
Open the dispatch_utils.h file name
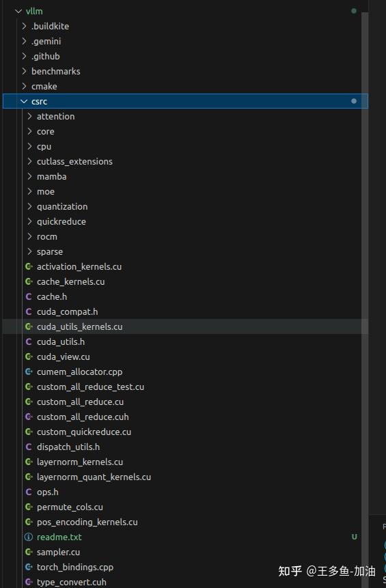(x=68, y=447)
